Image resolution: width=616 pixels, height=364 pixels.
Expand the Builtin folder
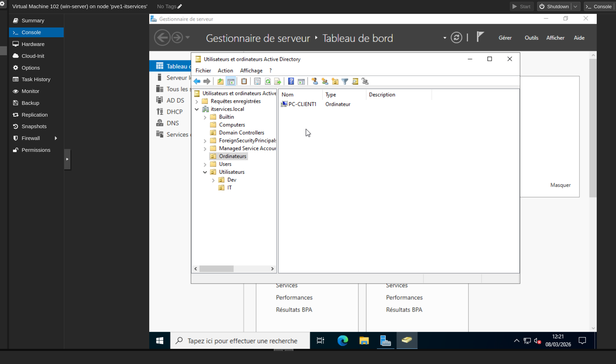[x=205, y=117]
